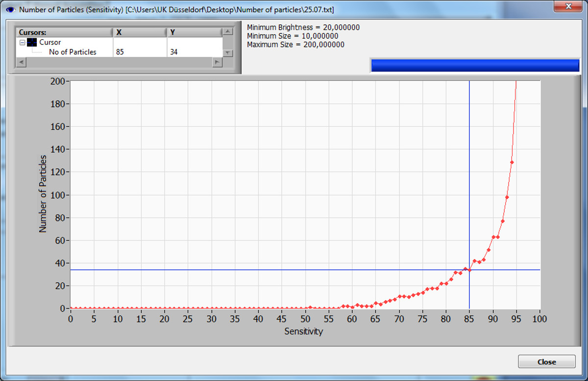
Task: Click the cursor legend left scroll arrow
Action: (x=21, y=62)
